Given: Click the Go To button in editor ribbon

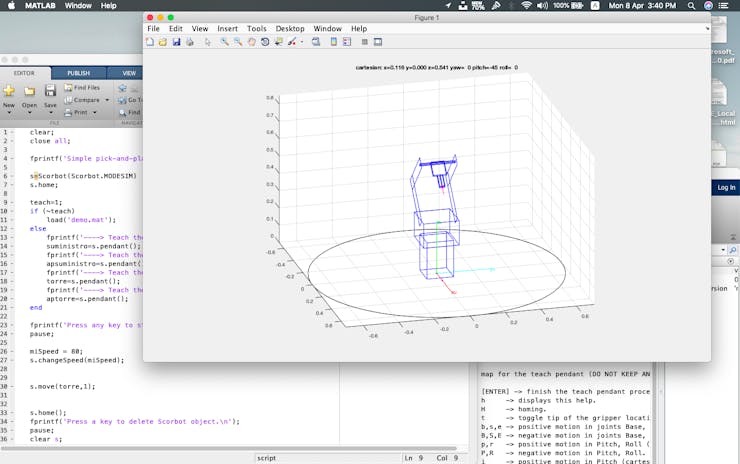Looking at the screenshot, I should (x=130, y=100).
